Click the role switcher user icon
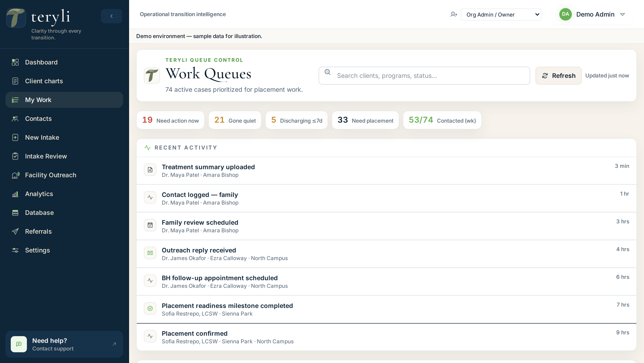 [454, 15]
